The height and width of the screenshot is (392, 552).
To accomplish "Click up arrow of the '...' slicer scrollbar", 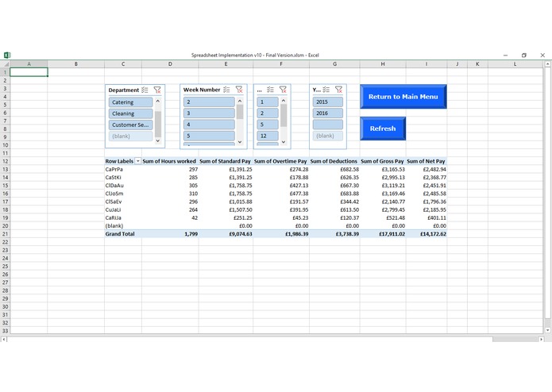I will pos(284,101).
